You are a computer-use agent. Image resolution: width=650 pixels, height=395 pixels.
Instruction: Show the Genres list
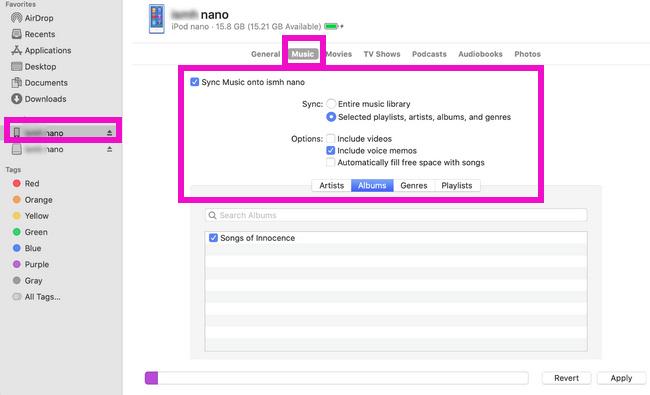tap(414, 185)
